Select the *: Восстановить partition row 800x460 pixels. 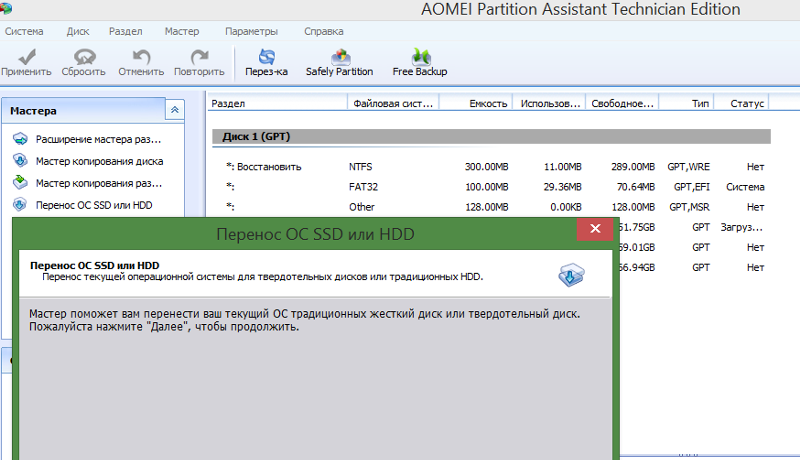tap(491, 167)
